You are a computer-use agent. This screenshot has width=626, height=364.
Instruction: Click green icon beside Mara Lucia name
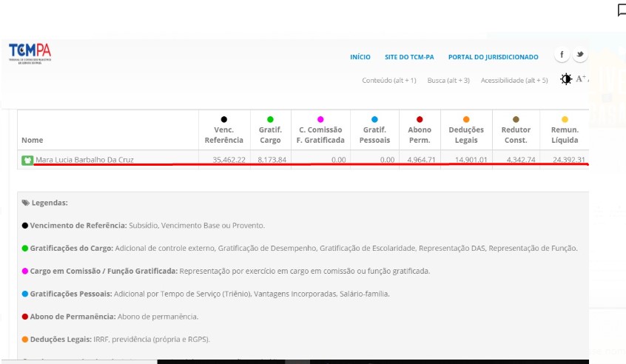point(27,160)
